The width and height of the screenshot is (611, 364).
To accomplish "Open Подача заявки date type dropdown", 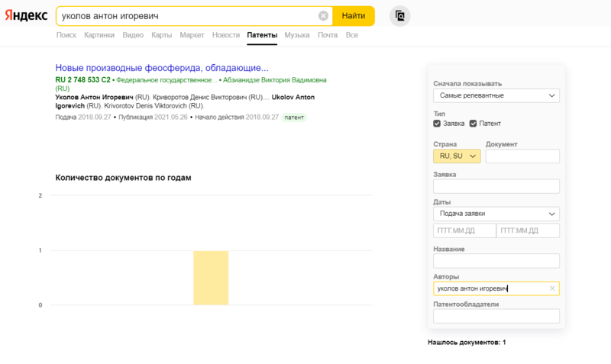I will click(496, 214).
